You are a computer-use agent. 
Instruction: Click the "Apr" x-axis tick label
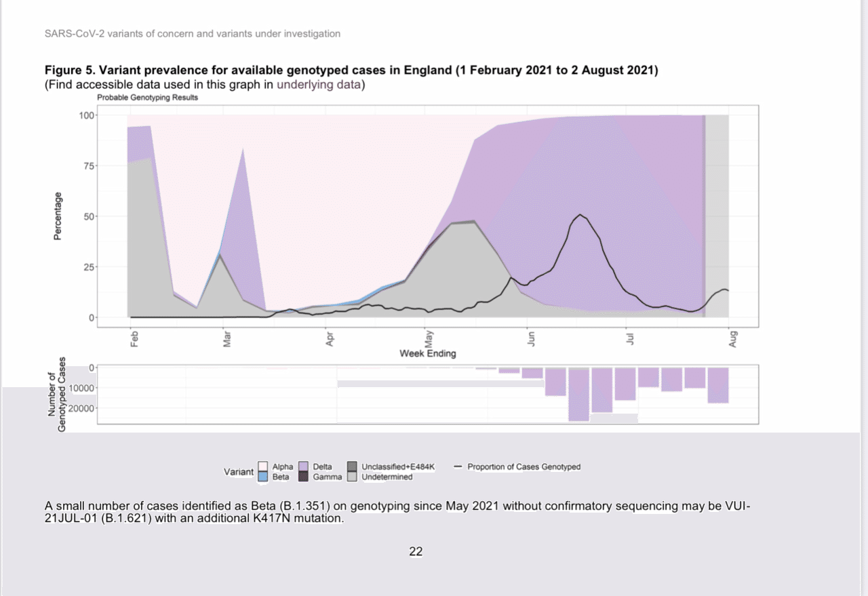pos(330,339)
